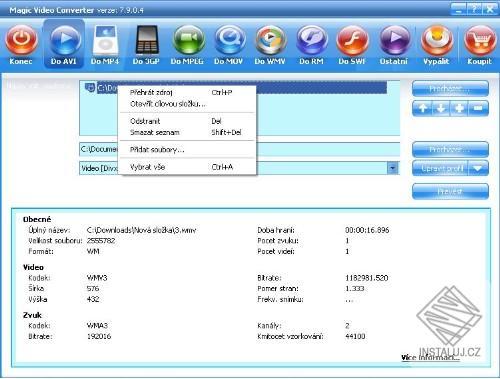Click the sampling rate value 44100
The image size is (500, 379).
355,336
